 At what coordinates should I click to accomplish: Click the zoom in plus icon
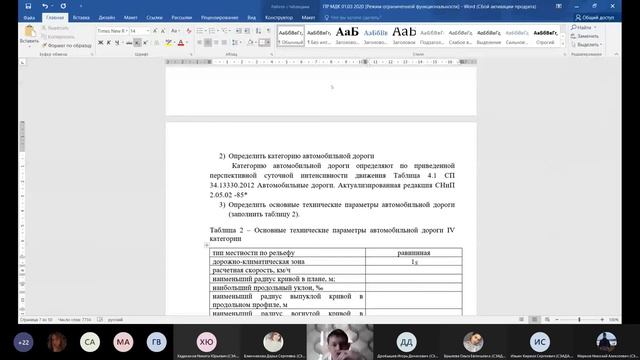coord(602,320)
